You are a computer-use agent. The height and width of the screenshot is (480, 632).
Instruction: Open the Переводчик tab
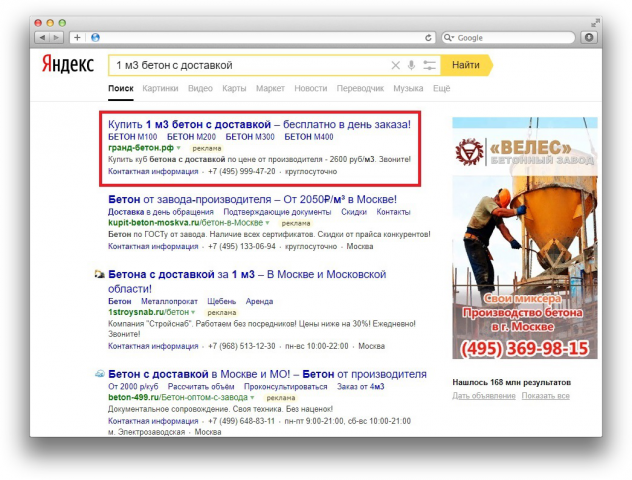(360, 88)
